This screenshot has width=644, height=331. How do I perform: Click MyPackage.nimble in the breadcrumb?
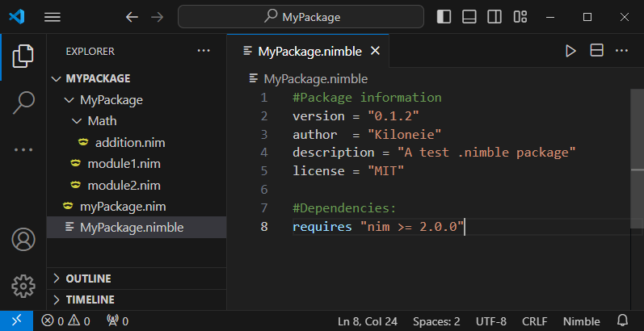point(315,79)
